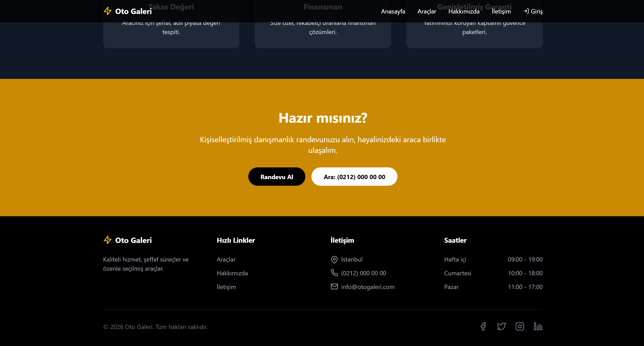644x346 pixels.
Task: Click the footer lightning bolt logo
Action: click(108, 240)
